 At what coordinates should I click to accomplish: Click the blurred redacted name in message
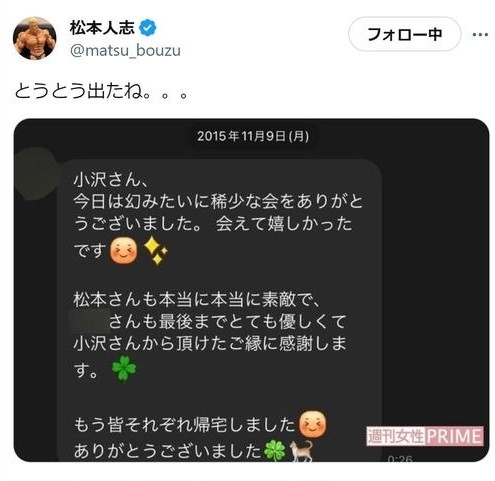(x=89, y=321)
